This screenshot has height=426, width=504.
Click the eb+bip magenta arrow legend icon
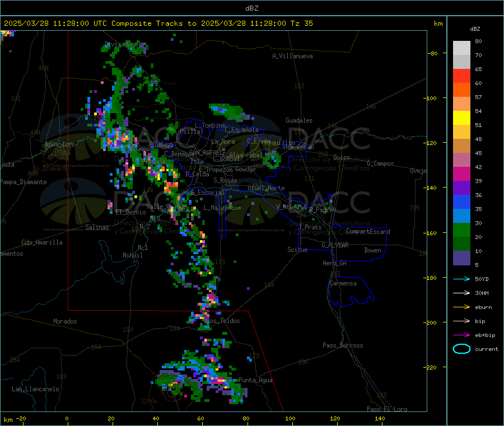[461, 335]
